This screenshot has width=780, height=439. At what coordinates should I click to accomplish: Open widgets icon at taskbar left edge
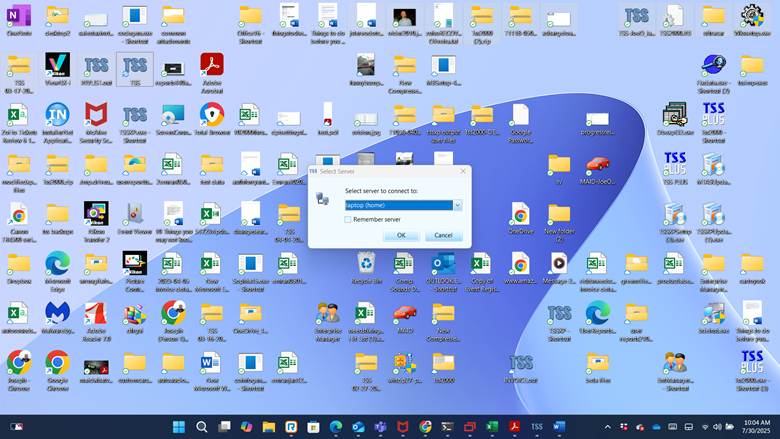[16, 427]
